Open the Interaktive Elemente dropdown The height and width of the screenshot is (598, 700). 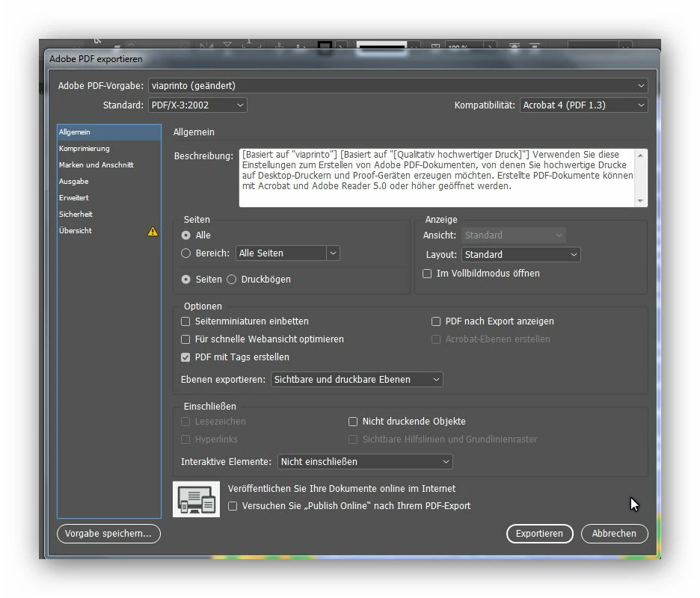365,462
